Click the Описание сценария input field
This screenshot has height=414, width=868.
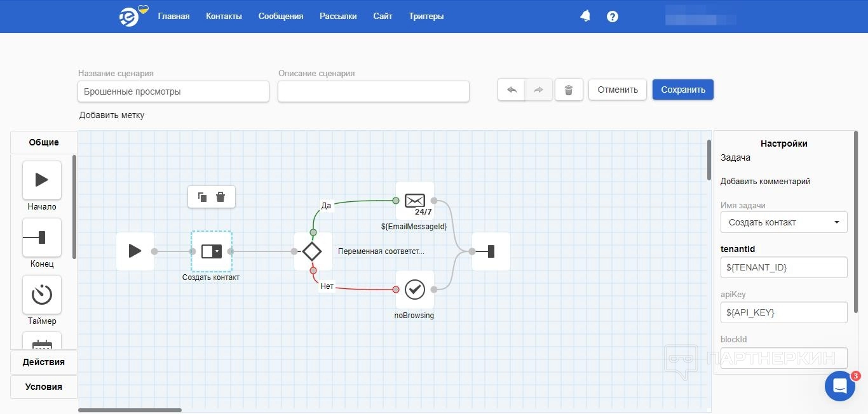pyautogui.click(x=373, y=91)
